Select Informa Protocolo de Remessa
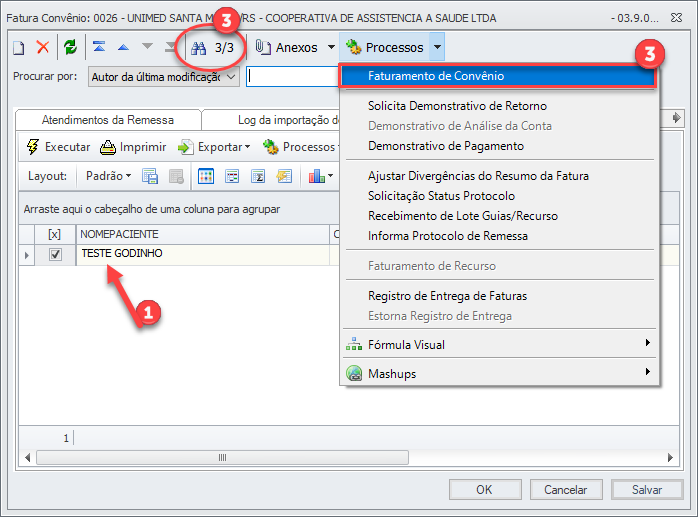 pyautogui.click(x=499, y=236)
